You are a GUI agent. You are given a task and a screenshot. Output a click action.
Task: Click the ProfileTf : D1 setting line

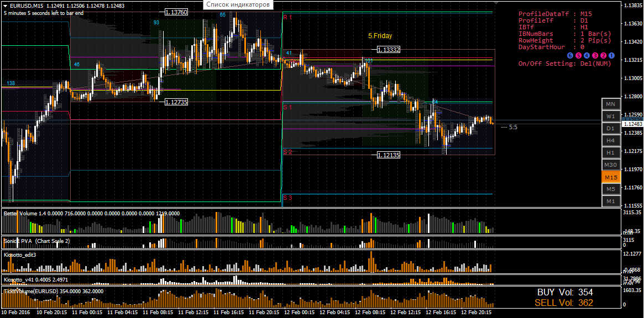[x=554, y=20]
